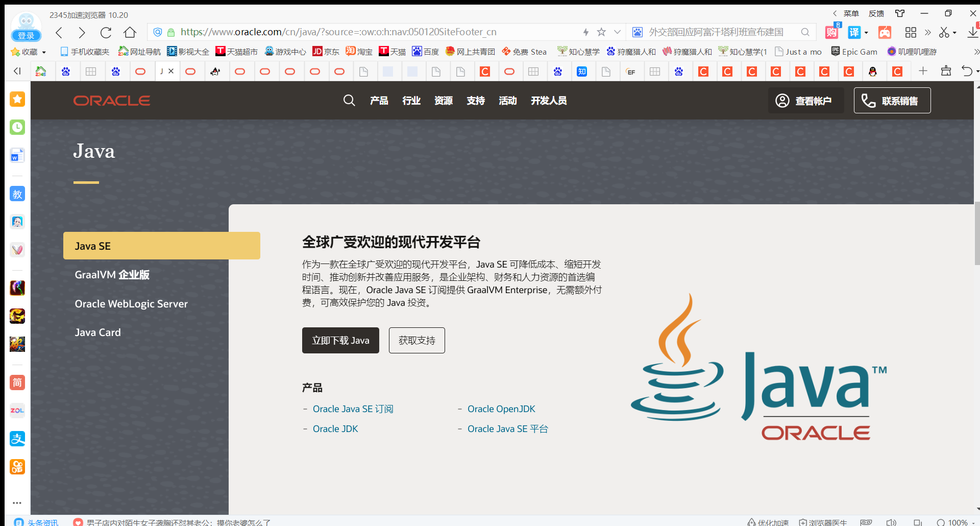The height and width of the screenshot is (526, 980).
Task: Open the shopping 购 extension icon
Action: click(831, 32)
